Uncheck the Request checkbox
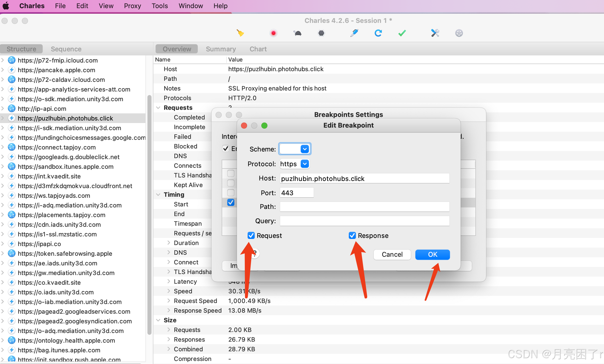The image size is (604, 364). point(251,235)
